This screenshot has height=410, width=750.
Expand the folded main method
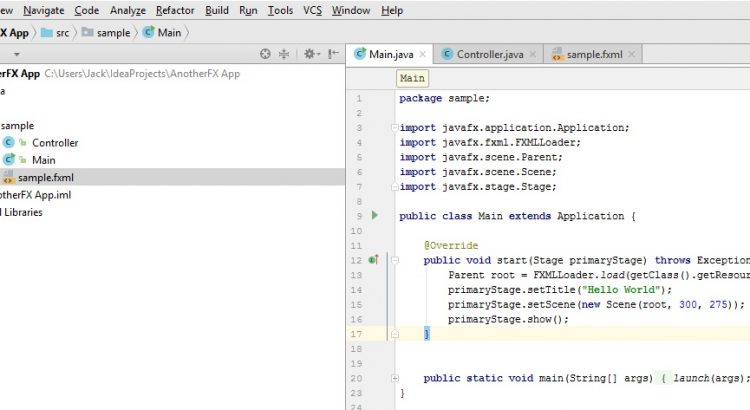[395, 378]
